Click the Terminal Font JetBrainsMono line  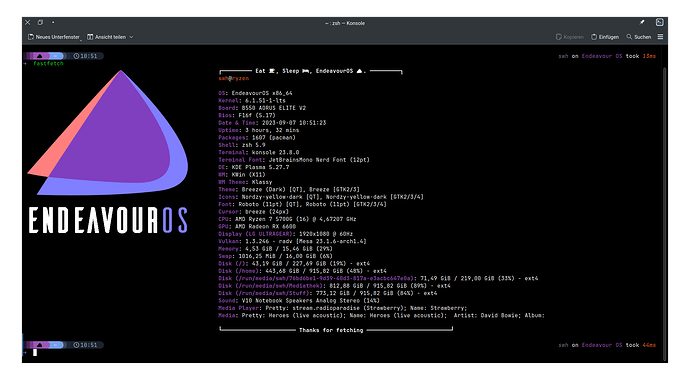coord(294,160)
